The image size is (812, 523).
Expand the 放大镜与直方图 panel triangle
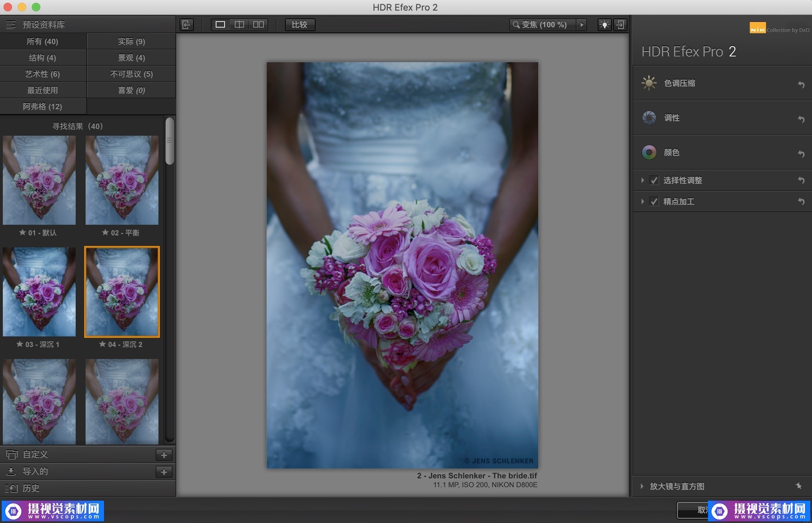tap(642, 486)
